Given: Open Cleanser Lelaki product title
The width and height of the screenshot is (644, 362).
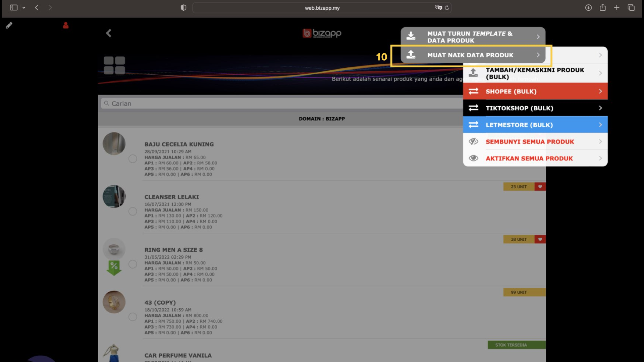Looking at the screenshot, I should coord(172,197).
